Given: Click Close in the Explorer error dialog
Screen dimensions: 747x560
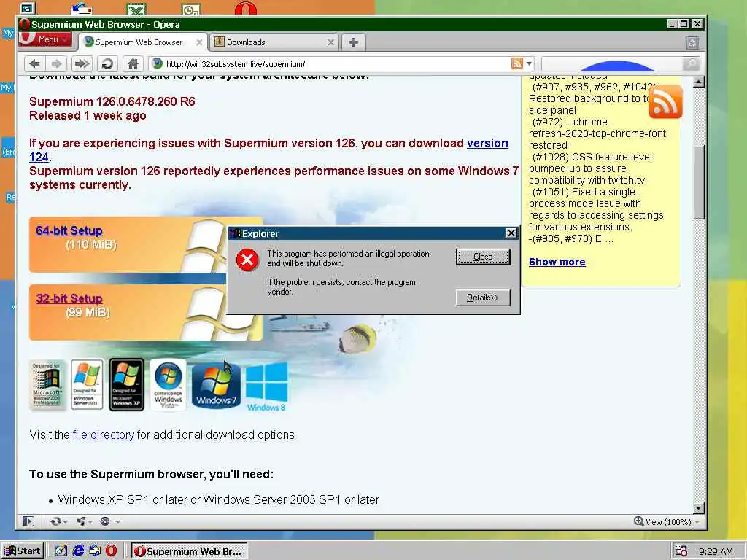Looking at the screenshot, I should coord(483,257).
